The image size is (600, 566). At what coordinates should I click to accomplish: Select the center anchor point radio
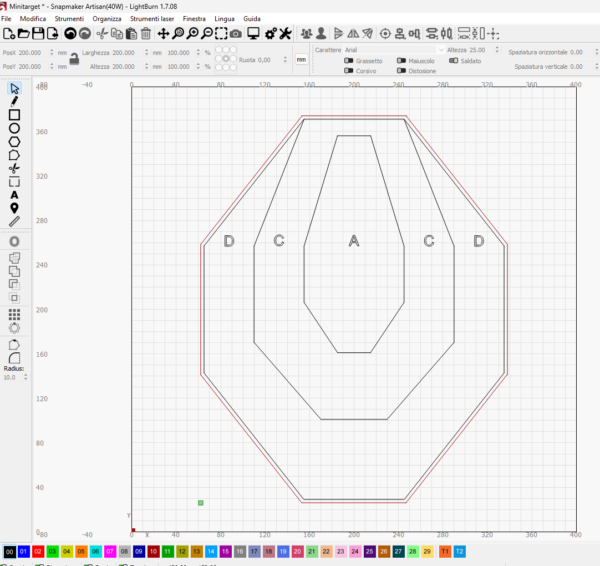pos(226,59)
